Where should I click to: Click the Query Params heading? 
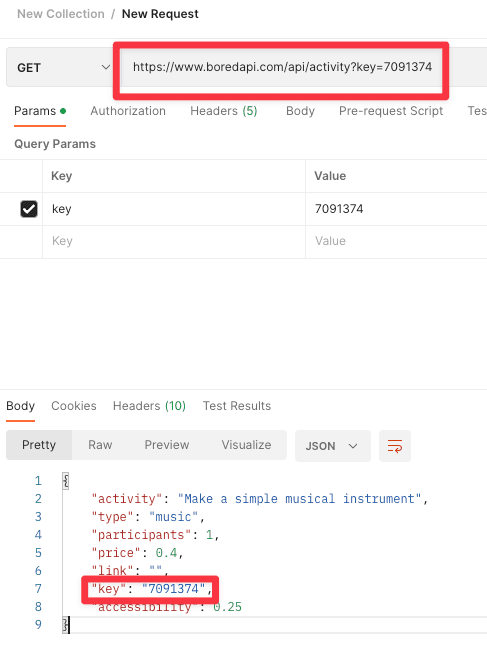point(55,144)
